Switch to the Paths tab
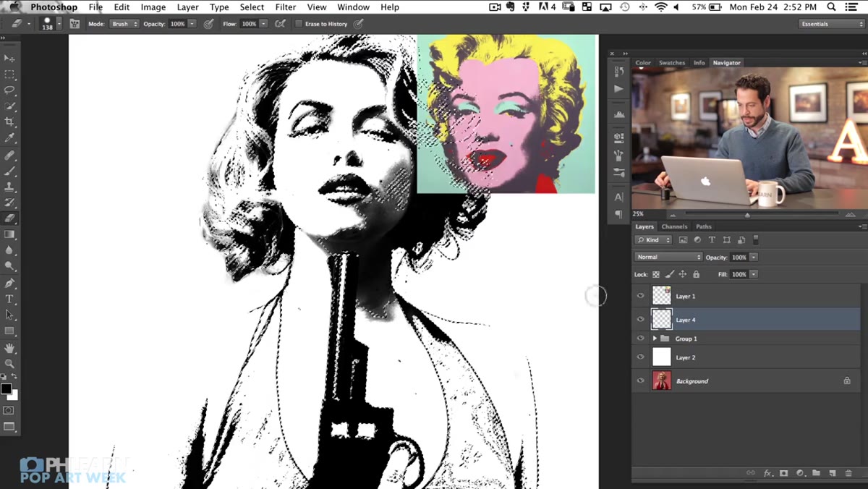868x489 pixels. 704,226
